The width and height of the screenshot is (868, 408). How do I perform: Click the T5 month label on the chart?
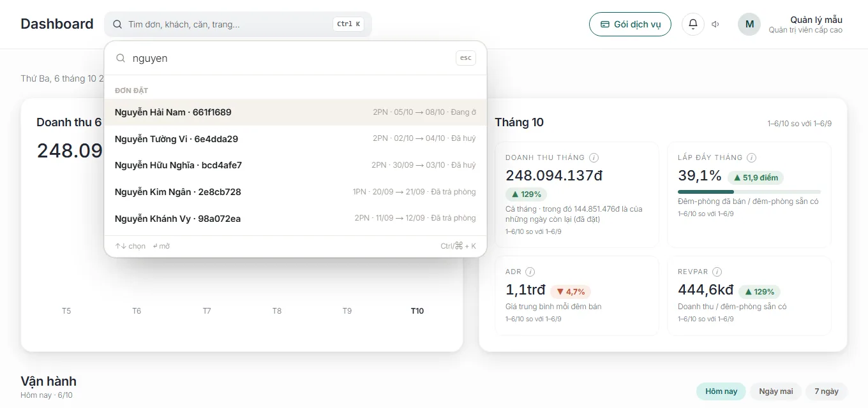pos(66,311)
